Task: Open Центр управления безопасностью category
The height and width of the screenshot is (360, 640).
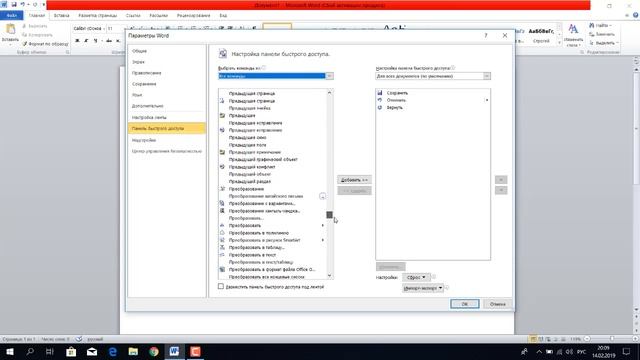Action: point(167,151)
